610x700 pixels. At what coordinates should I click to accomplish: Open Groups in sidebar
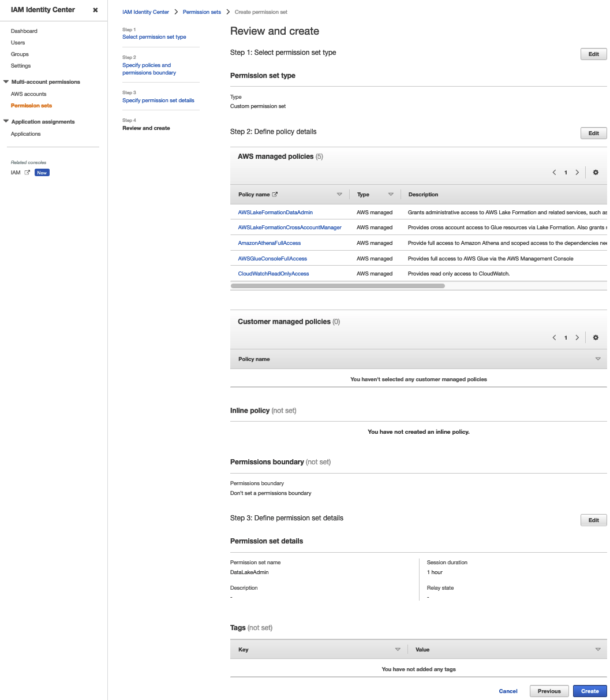tap(20, 54)
